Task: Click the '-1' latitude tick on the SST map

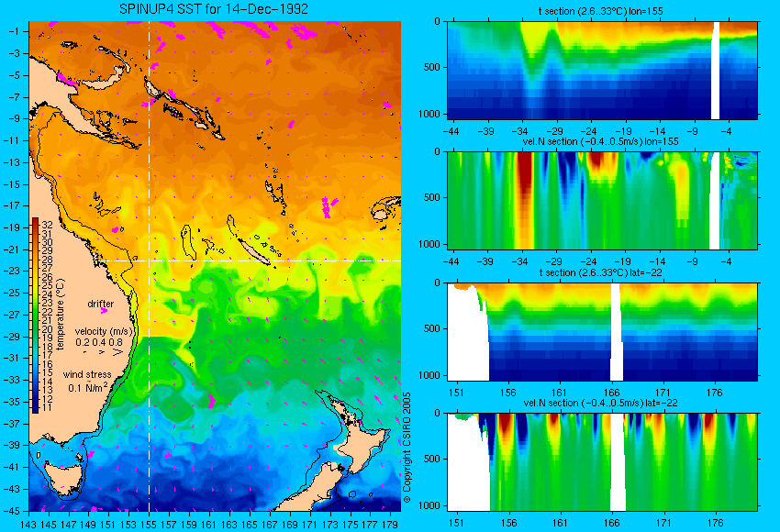Action: [14, 31]
